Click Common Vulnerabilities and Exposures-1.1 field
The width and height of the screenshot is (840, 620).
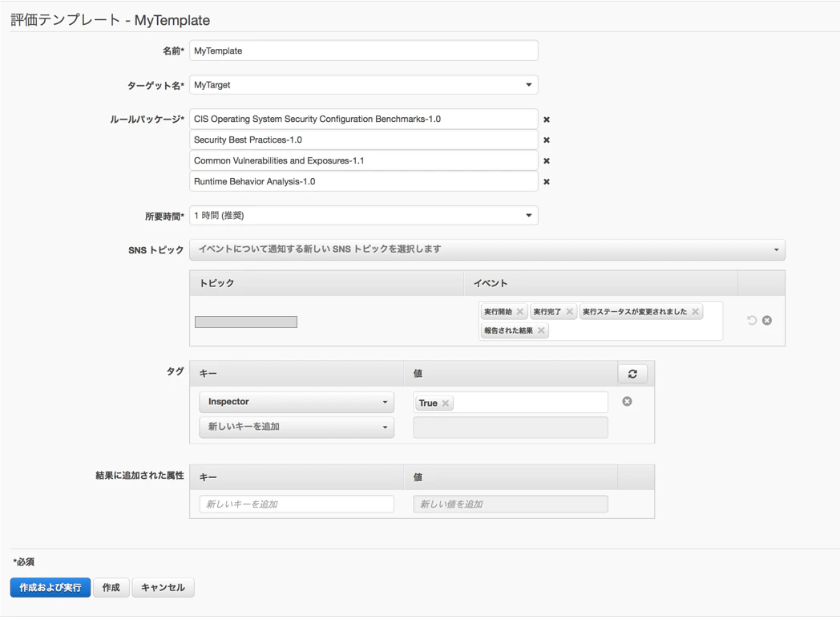pyautogui.click(x=364, y=160)
